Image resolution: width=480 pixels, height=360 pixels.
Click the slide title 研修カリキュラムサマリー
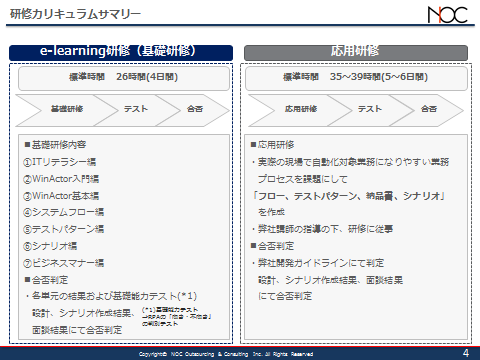75,14
